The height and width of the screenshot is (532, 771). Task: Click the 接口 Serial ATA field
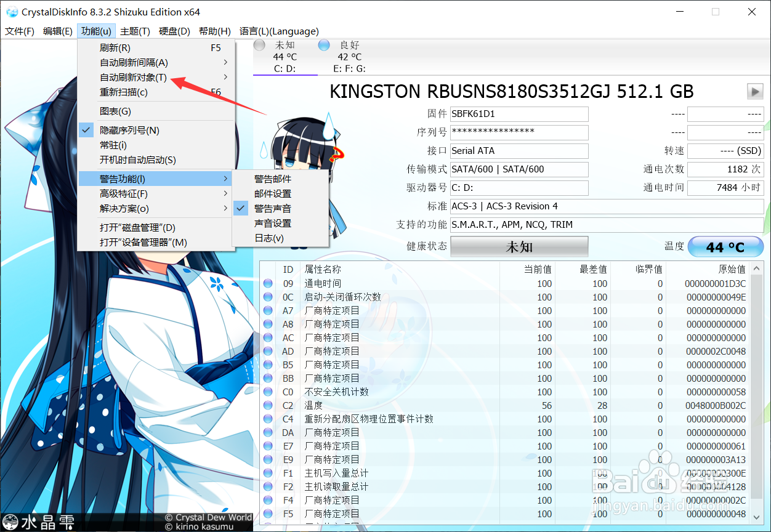pos(519,151)
